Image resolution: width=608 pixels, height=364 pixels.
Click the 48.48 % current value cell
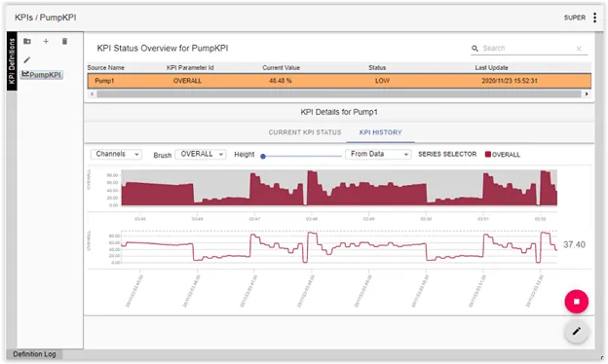pos(280,81)
